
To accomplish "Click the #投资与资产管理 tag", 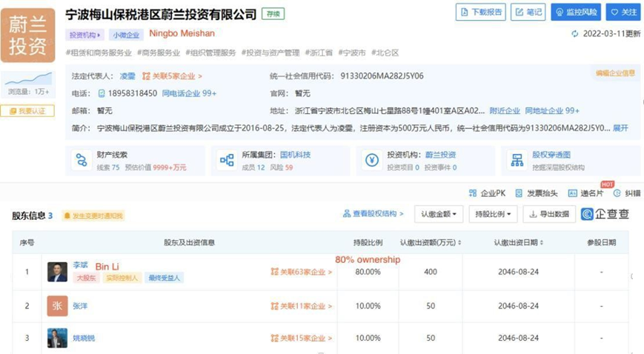I will [270, 53].
